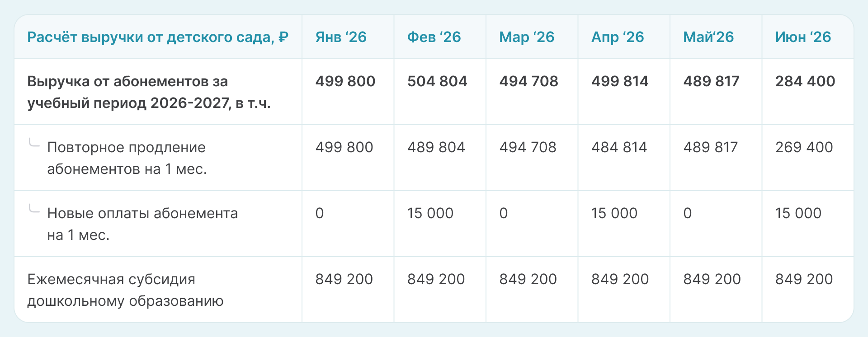This screenshot has height=337, width=868.
Task: Select the June renewal cell 269 400
Action: pos(804,147)
